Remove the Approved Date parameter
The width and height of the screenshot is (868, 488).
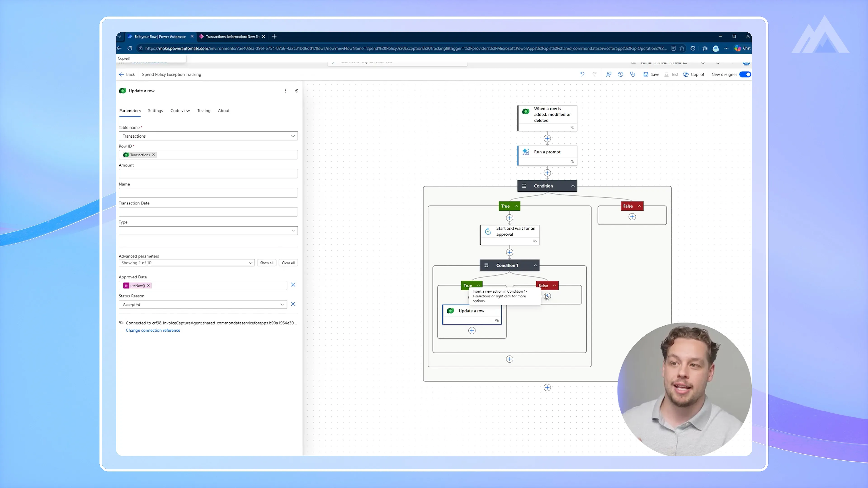(293, 285)
